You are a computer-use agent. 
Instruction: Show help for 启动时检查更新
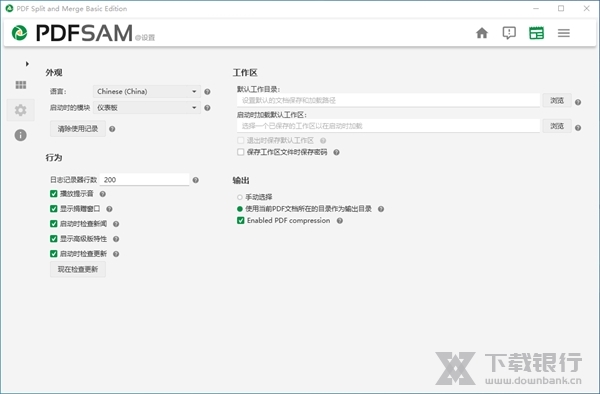116,254
